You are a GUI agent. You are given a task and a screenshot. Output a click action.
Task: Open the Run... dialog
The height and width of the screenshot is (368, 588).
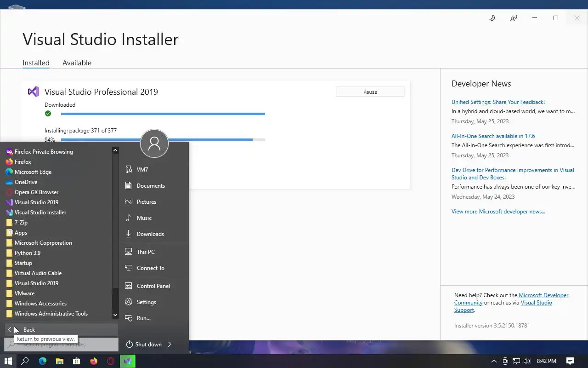154,318
